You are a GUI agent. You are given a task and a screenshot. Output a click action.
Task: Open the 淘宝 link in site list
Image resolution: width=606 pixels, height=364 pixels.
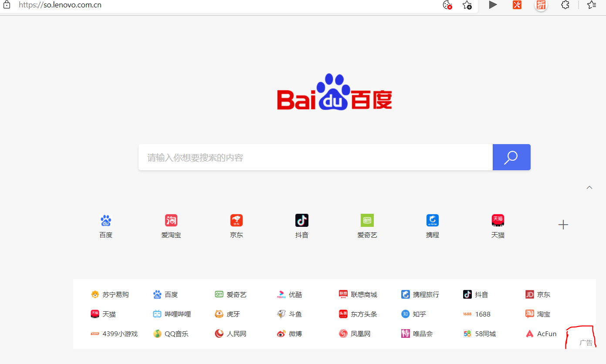[x=538, y=314]
